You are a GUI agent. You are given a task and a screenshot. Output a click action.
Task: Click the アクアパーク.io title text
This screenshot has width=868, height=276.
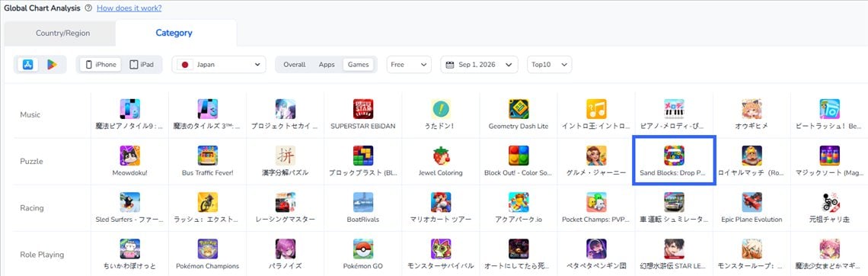pyautogui.click(x=519, y=219)
